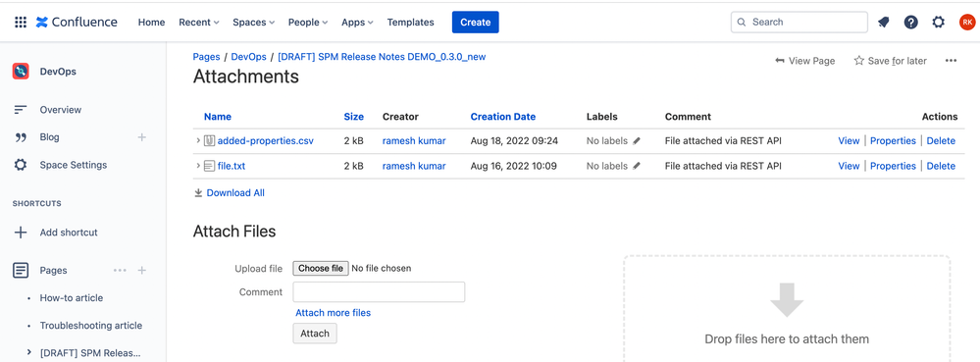The image size is (980, 362).
Task: Create a page with Pages plus icon
Action: point(142,270)
